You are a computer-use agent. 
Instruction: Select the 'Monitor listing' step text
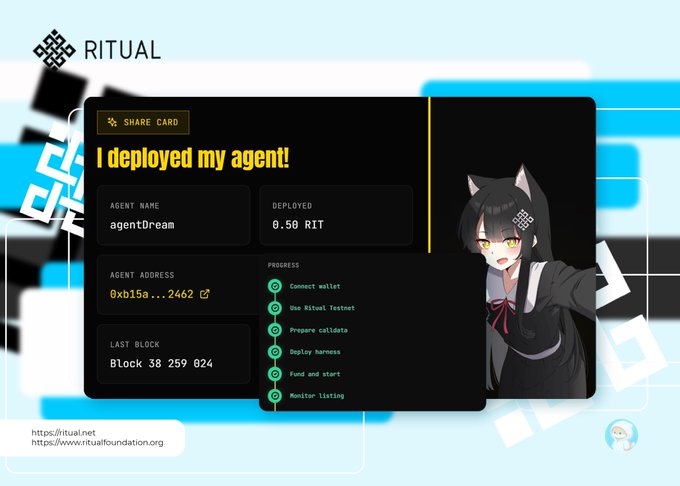(317, 395)
